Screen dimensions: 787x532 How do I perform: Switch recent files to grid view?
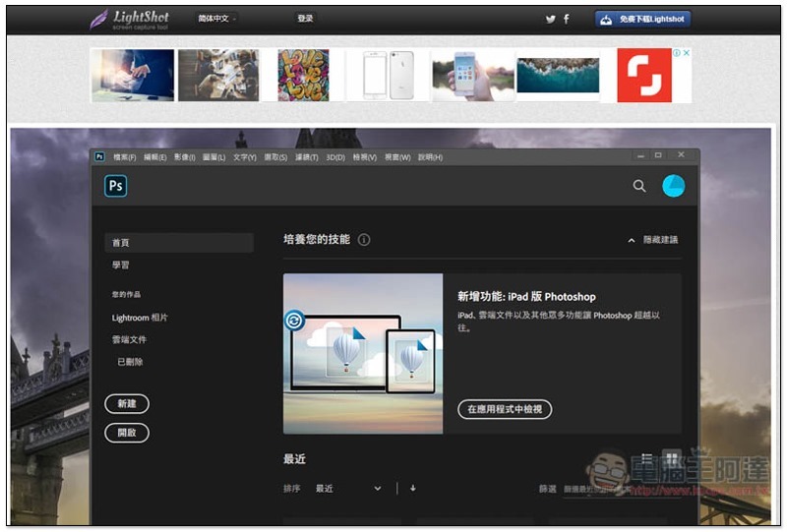coord(671,457)
